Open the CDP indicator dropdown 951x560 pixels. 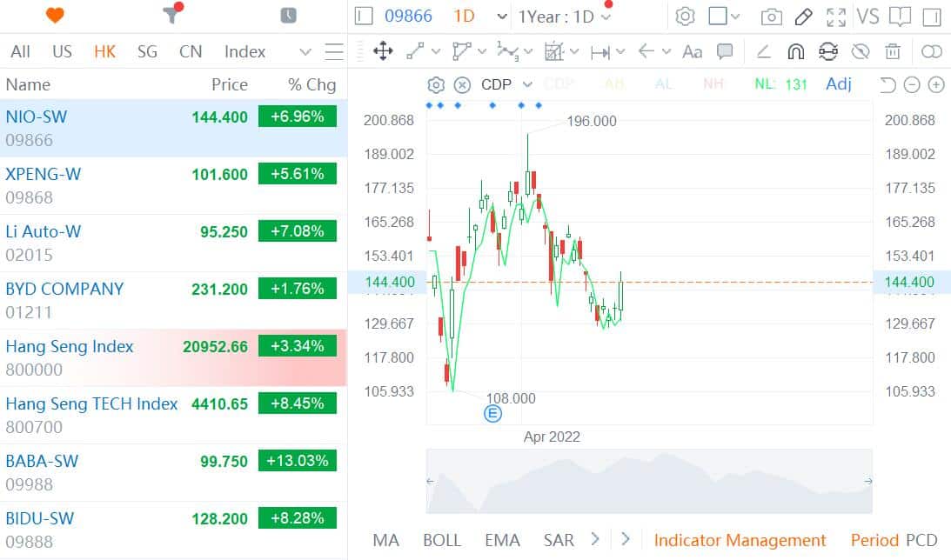coord(526,84)
